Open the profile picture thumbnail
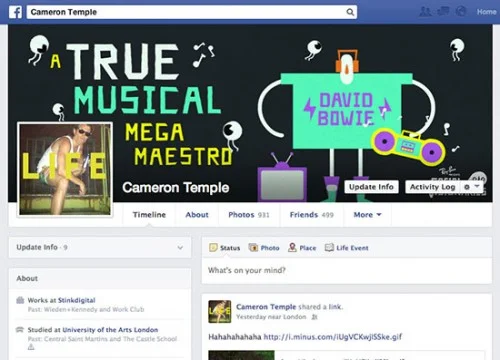 (x=65, y=169)
